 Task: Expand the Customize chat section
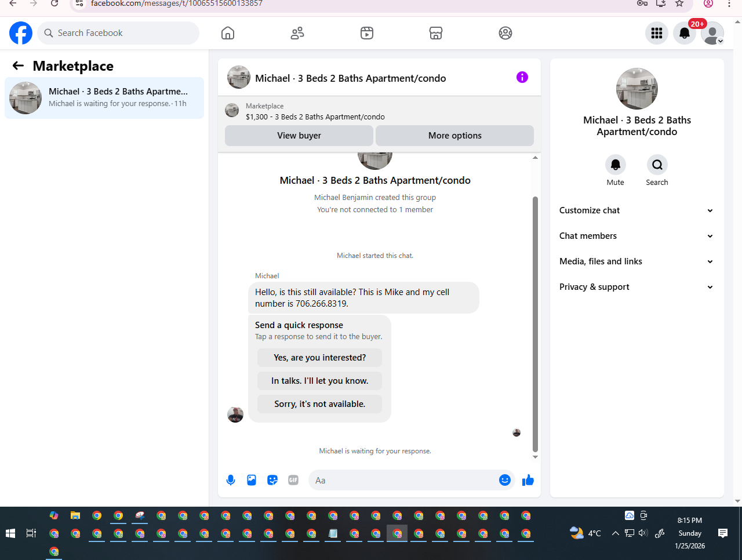pos(636,210)
